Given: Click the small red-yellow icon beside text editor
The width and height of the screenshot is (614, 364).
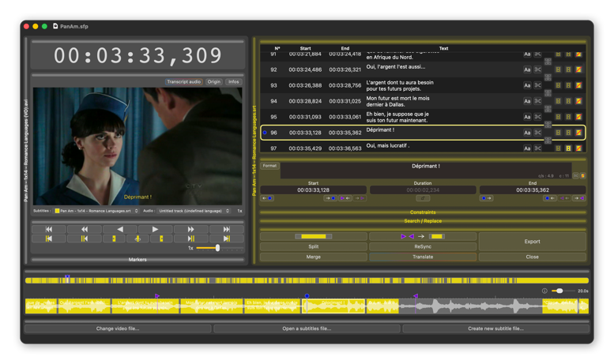Looking at the screenshot, I should point(582,176).
